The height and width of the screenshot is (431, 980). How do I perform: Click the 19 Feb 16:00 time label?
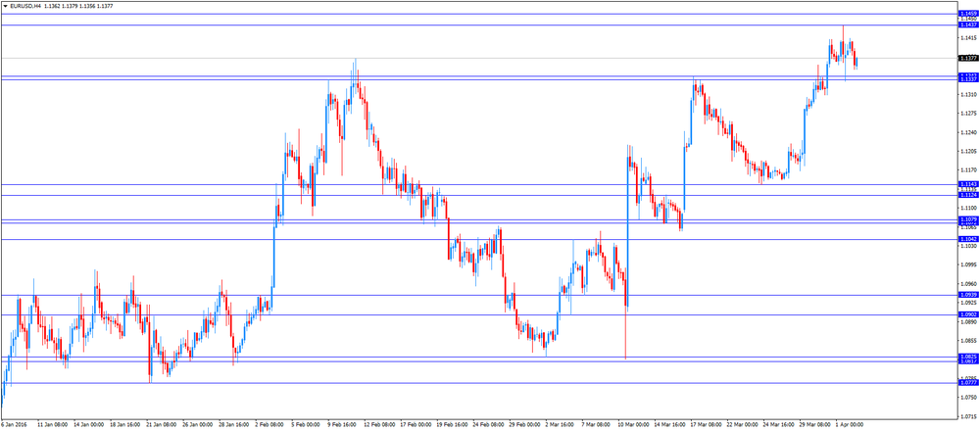tap(453, 425)
